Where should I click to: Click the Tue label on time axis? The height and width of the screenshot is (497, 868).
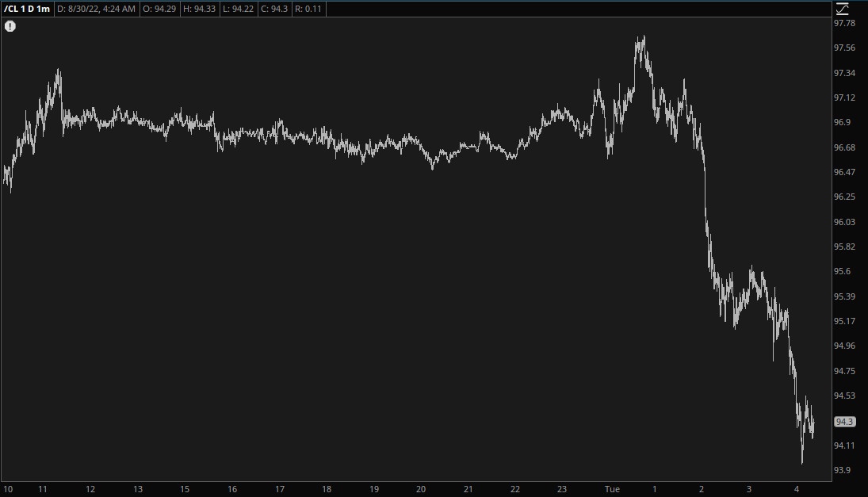click(612, 489)
